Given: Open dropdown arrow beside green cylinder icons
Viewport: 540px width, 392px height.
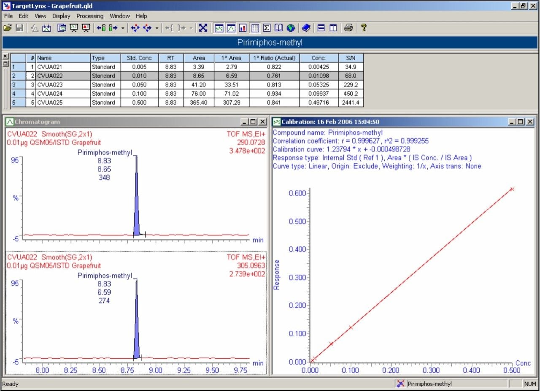Looking at the screenshot, I should tap(123, 28).
